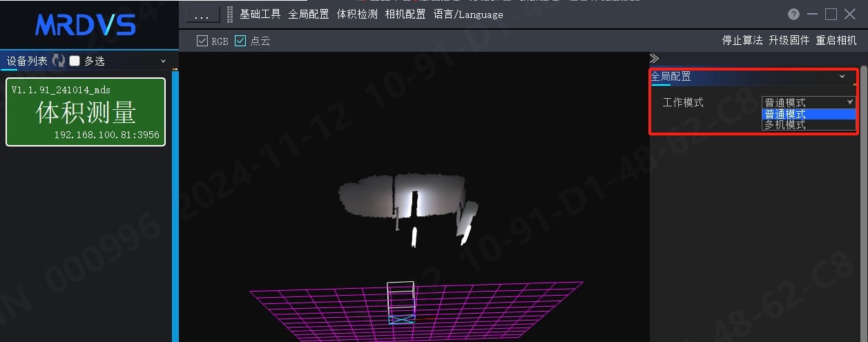Click the 192.168.100.81:3956 address text
This screenshot has height=342, width=868.
click(x=107, y=135)
